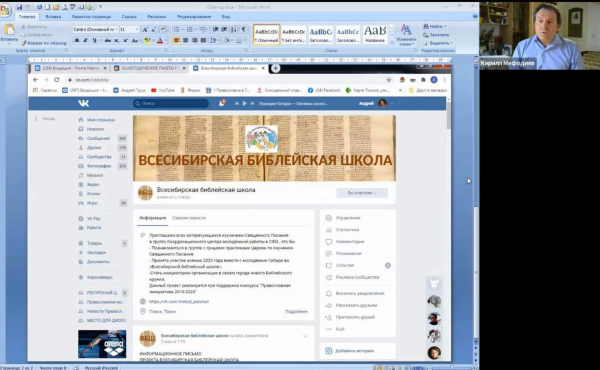Click the VK logo icon
This screenshot has height=370, width=600.
[84, 103]
